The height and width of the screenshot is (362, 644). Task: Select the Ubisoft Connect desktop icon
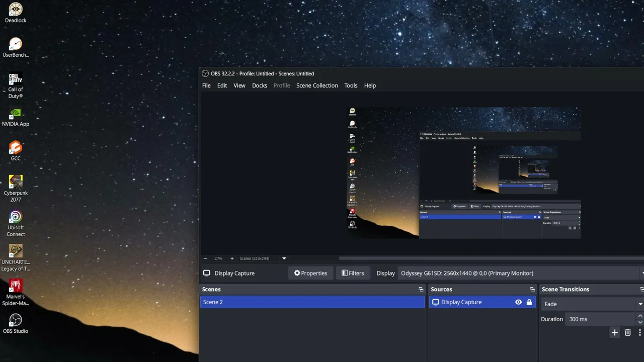[16, 223]
